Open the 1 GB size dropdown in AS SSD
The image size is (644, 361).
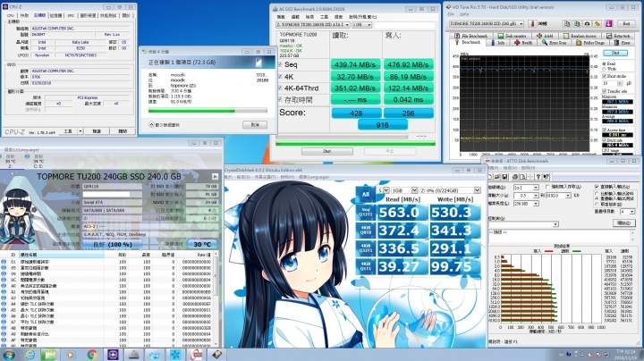(362, 25)
